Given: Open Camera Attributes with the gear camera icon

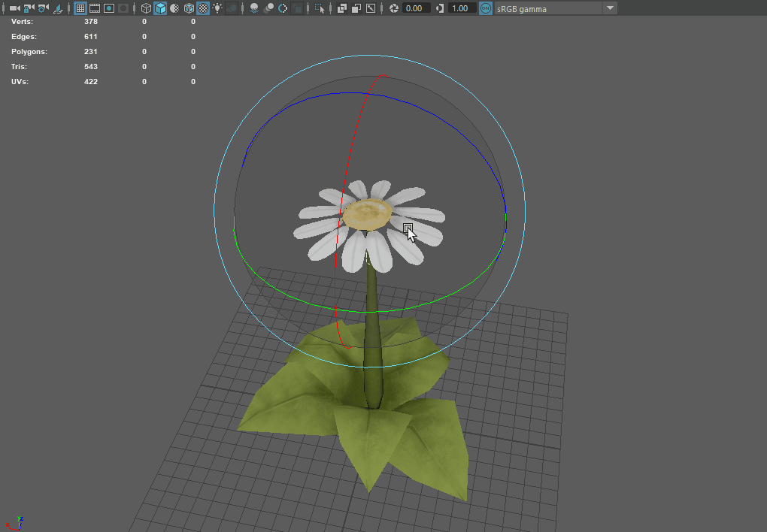Looking at the screenshot, I should pos(44,8).
